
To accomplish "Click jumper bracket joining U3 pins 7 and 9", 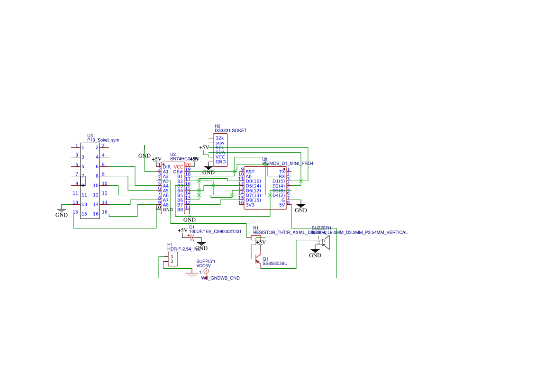I will pos(83,180).
